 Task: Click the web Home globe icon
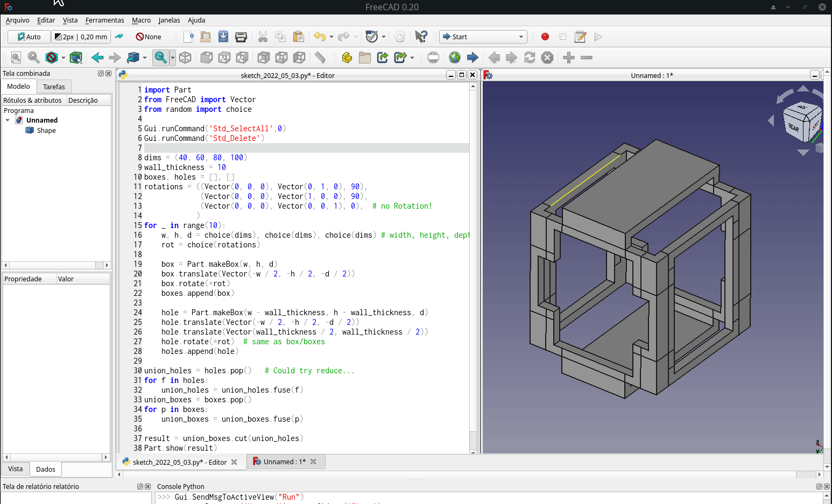pyautogui.click(x=455, y=57)
